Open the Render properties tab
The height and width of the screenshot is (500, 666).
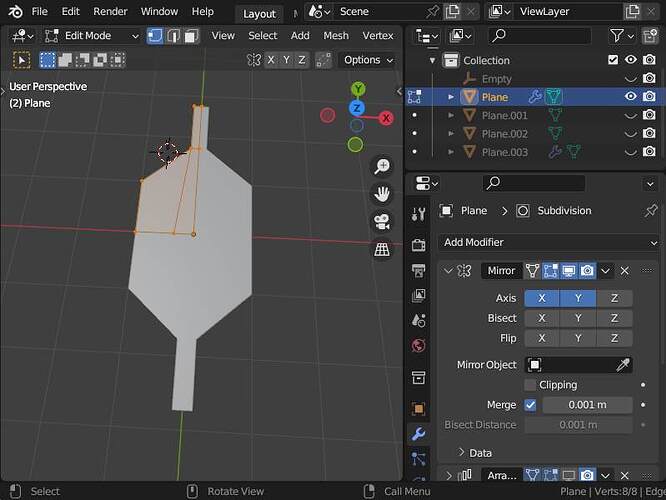click(418, 245)
